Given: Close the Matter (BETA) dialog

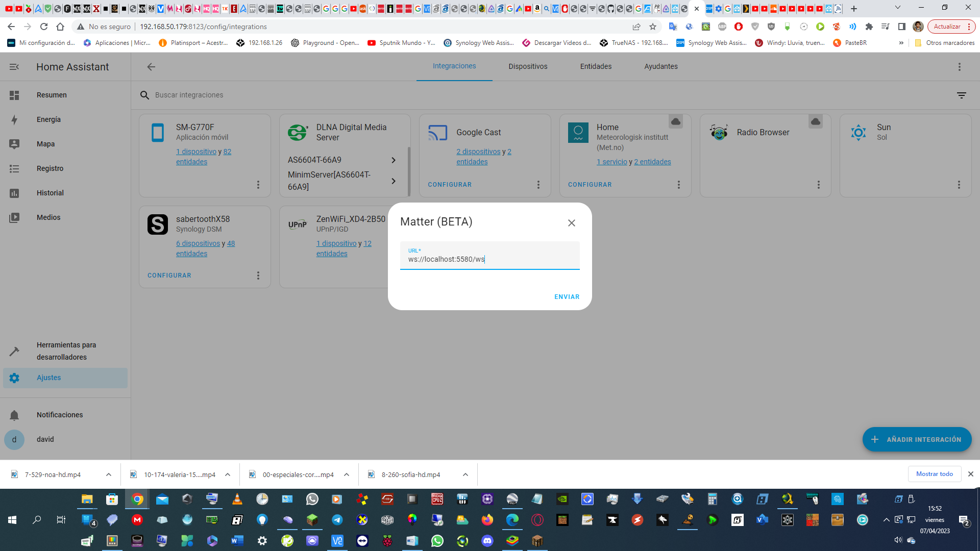Looking at the screenshot, I should [x=571, y=223].
